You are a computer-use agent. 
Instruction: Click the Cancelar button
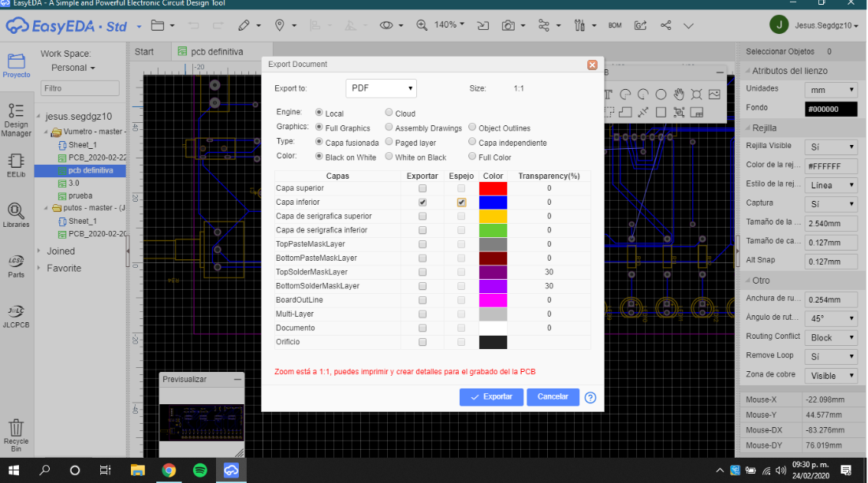click(x=553, y=397)
